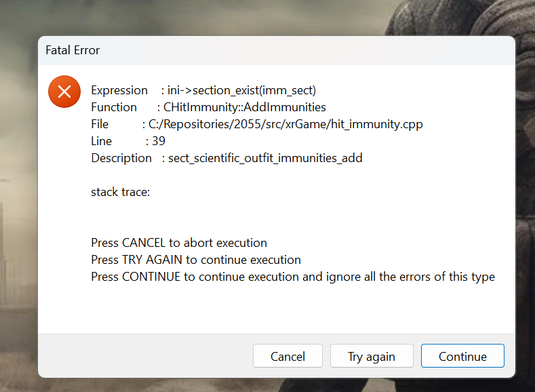This screenshot has width=535, height=392.
Task: Click the "Press CONTINUE" instruction line
Action: 293,277
